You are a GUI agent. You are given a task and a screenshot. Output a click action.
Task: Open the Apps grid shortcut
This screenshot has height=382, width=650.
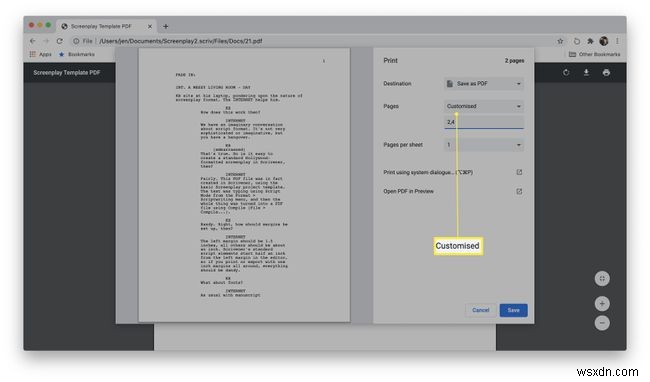[41, 54]
